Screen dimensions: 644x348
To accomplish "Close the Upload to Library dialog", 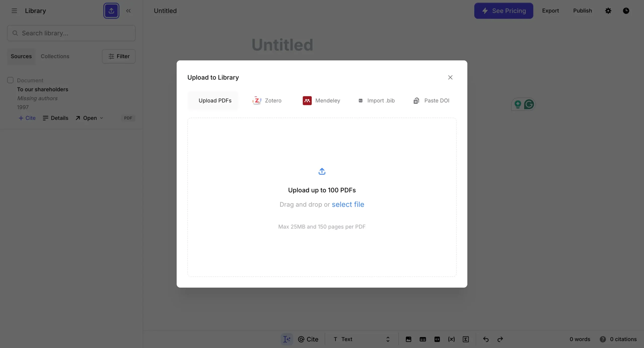I will (x=450, y=78).
